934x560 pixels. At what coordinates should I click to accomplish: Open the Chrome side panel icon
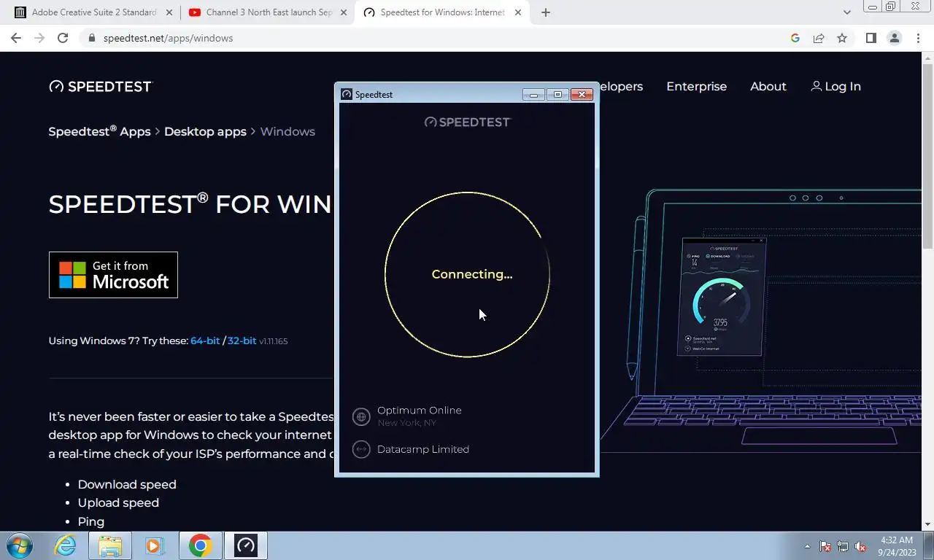click(871, 38)
